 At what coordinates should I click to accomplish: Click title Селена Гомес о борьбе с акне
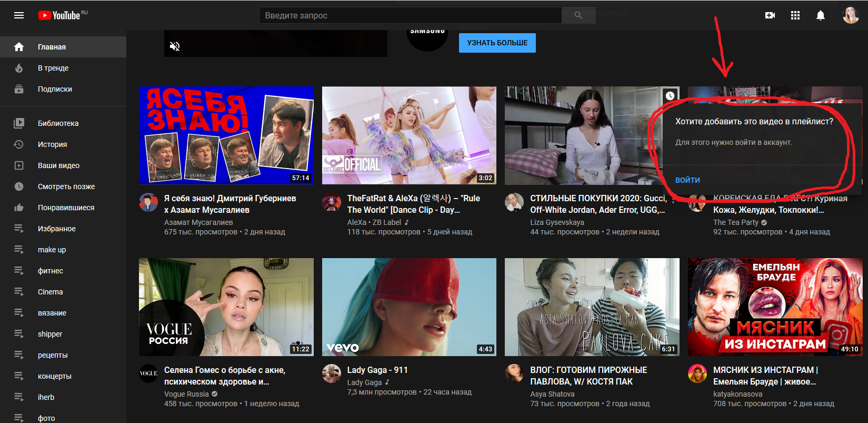(225, 376)
